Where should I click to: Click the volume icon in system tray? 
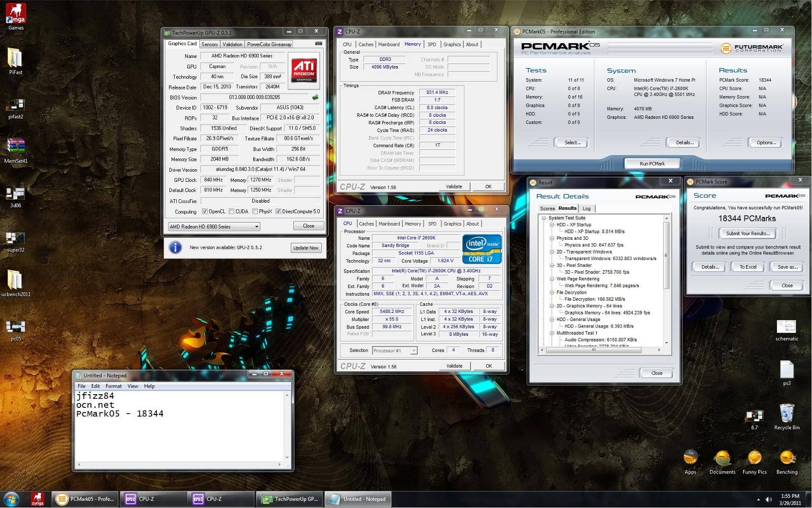[768, 500]
